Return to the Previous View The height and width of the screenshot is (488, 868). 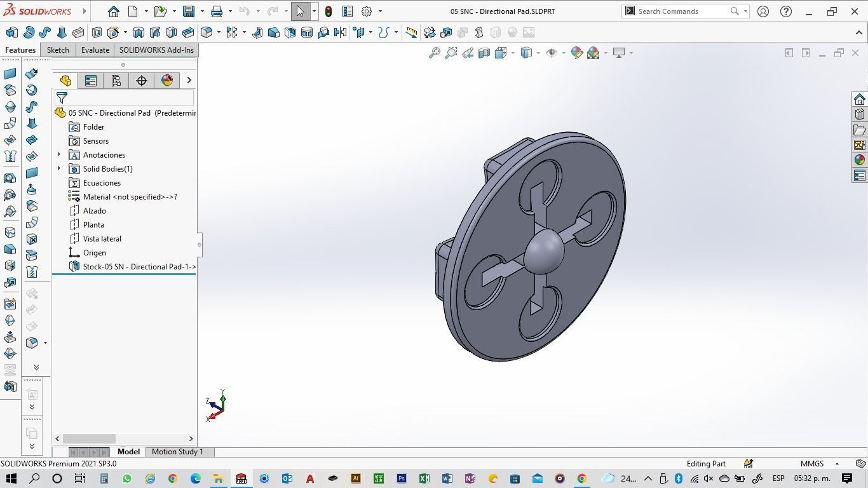point(468,53)
